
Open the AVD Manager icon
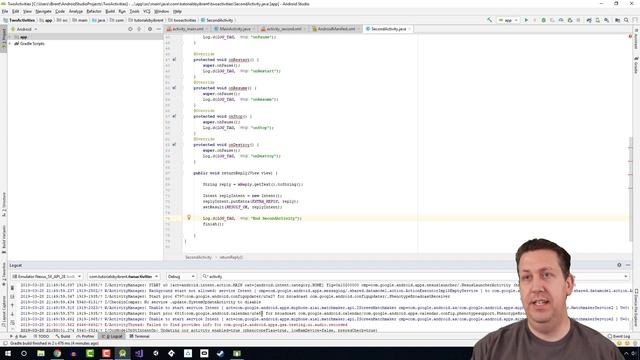point(598,20)
